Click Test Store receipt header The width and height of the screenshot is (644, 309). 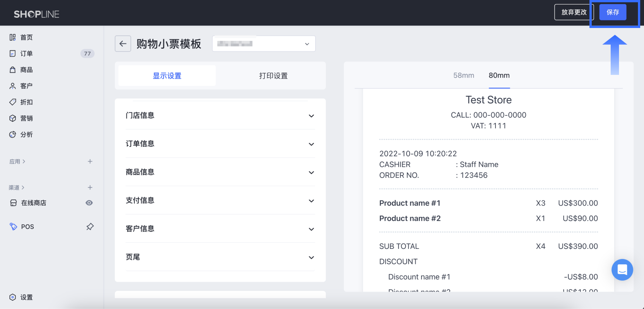coord(488,100)
